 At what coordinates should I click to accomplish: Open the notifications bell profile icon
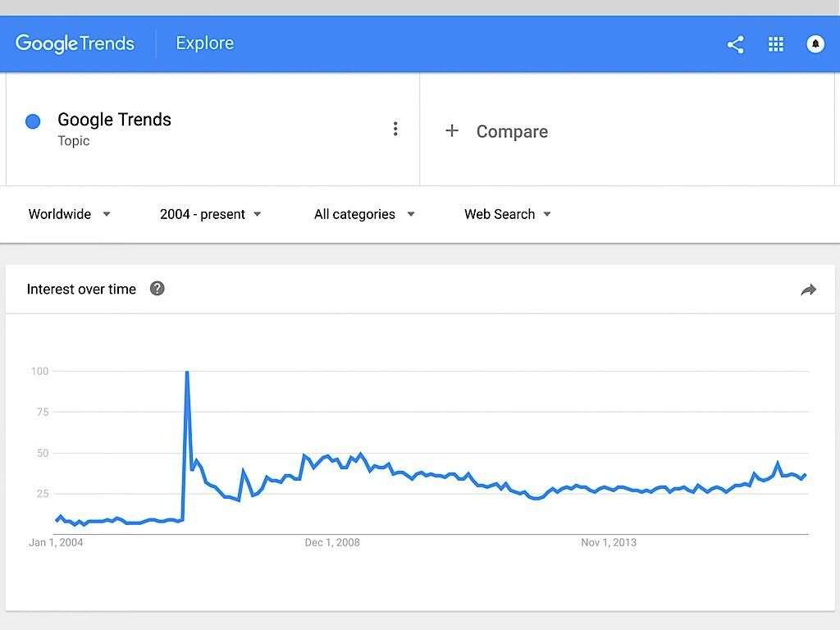click(x=815, y=44)
